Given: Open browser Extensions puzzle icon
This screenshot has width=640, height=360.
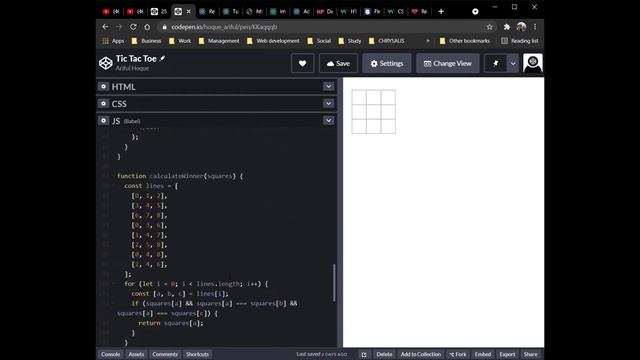Looking at the screenshot, I should (x=507, y=27).
